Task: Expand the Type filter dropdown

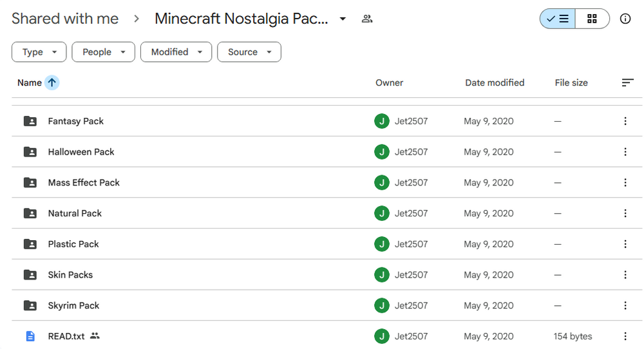Action: [39, 52]
